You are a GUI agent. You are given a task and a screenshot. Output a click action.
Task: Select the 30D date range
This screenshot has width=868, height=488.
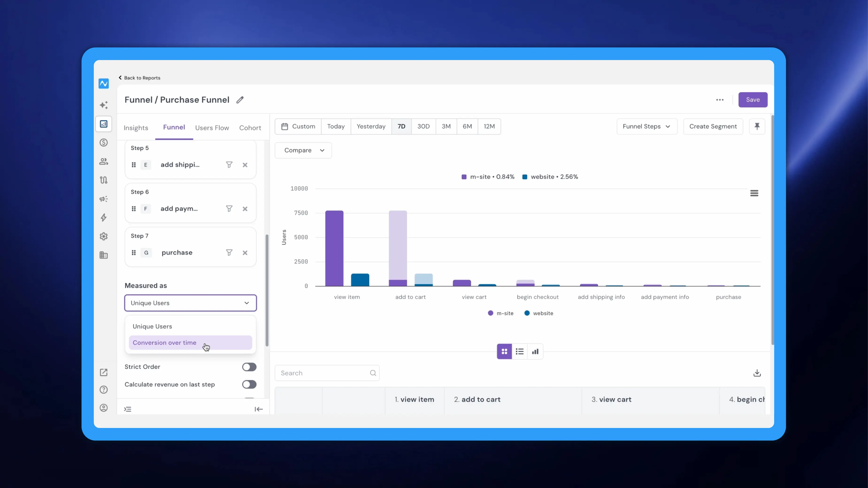[423, 126]
